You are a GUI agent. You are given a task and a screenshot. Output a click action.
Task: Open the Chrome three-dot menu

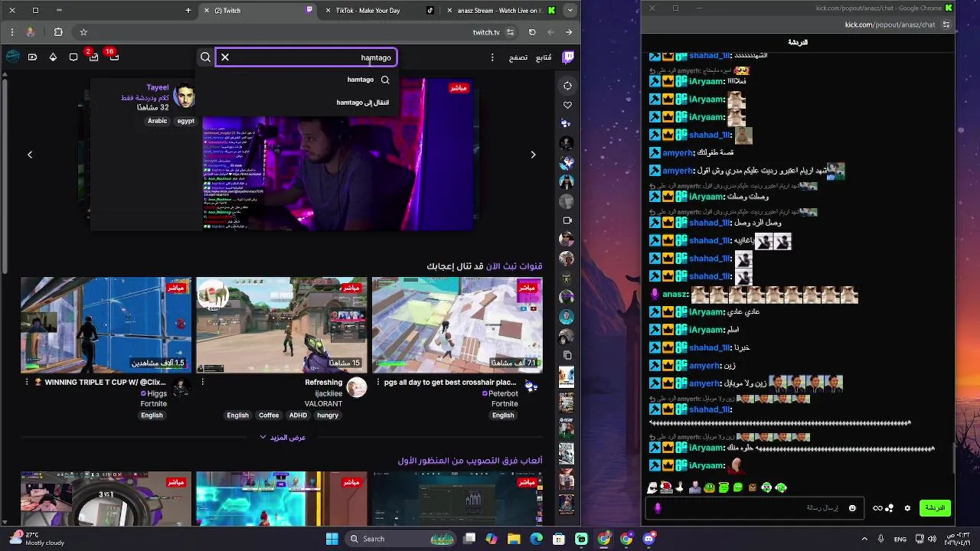11,32
